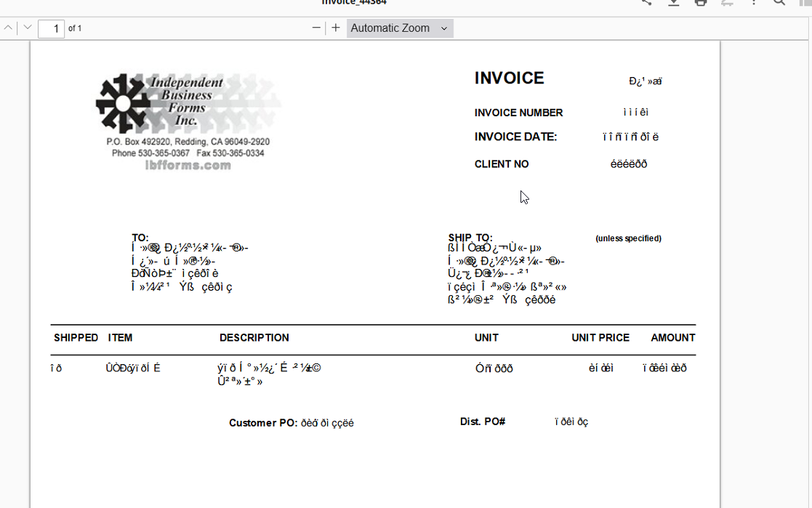Click the UNIT column header
The width and height of the screenshot is (812, 508).
tap(486, 338)
